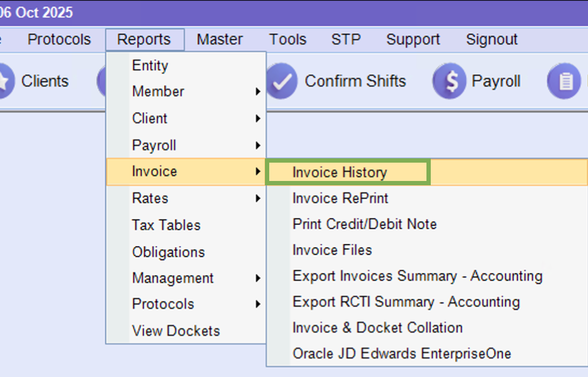The image size is (588, 377).
Task: Open the Master menu
Action: coord(220,39)
